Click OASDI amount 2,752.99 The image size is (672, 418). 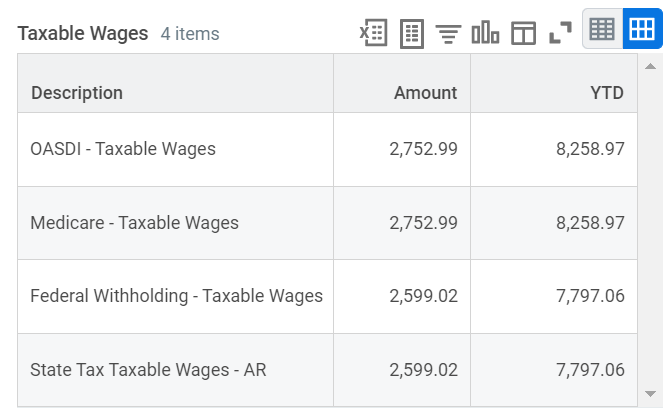[x=423, y=149]
